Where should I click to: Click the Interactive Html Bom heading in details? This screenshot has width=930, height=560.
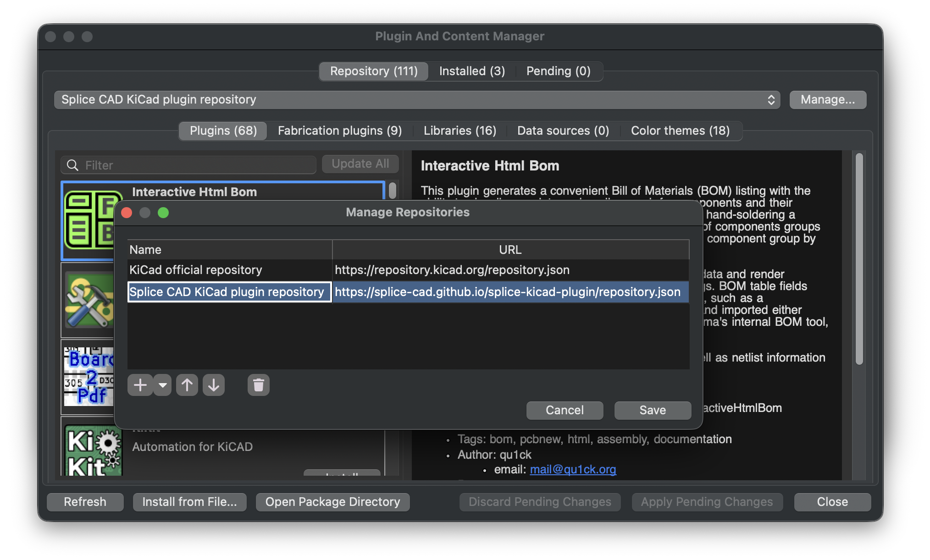[490, 166]
